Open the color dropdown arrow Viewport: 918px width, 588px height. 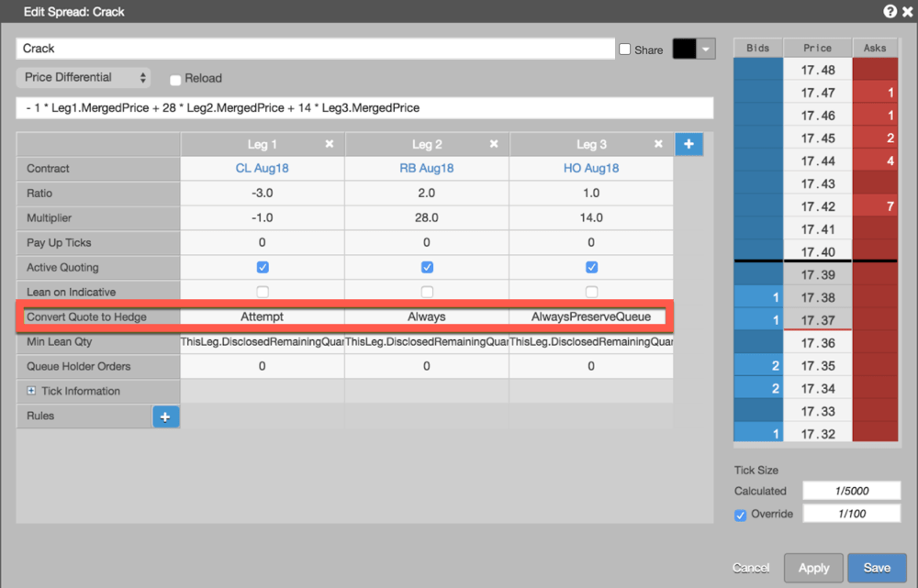[706, 50]
